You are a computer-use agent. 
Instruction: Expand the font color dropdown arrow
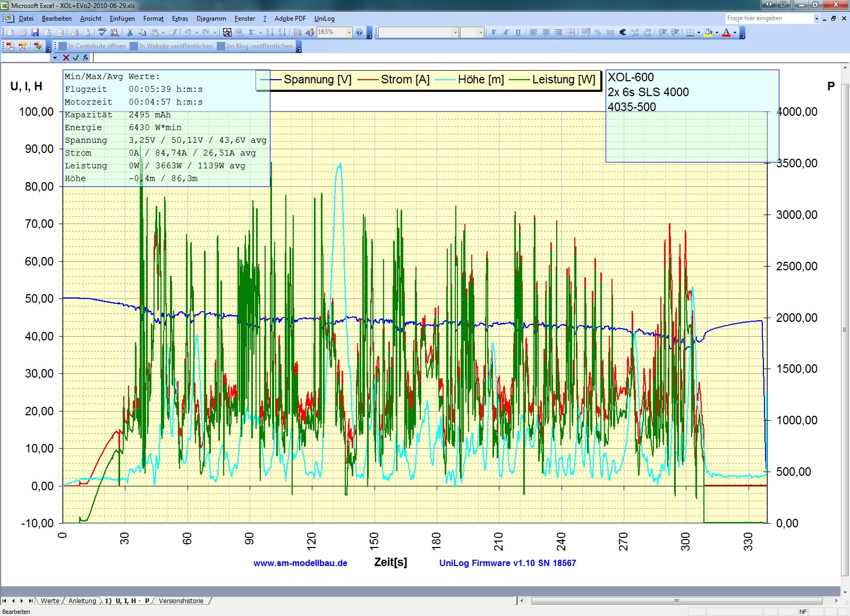(x=735, y=32)
